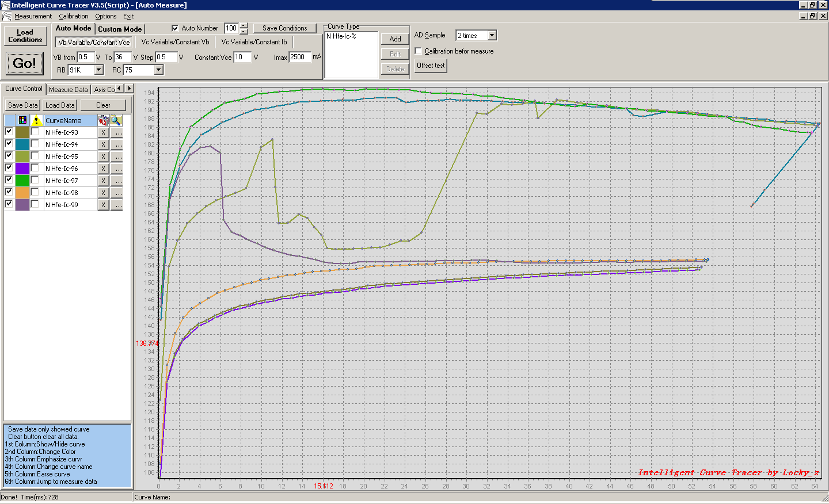Image resolution: width=829 pixels, height=504 pixels.
Task: Erase curve N Hfe-Ic-99 with X
Action: point(103,205)
